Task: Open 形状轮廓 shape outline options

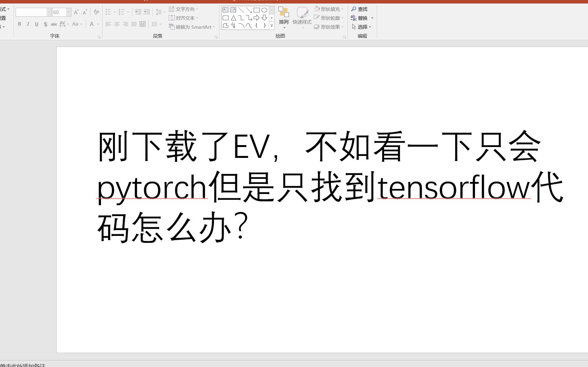Action: tap(329, 18)
